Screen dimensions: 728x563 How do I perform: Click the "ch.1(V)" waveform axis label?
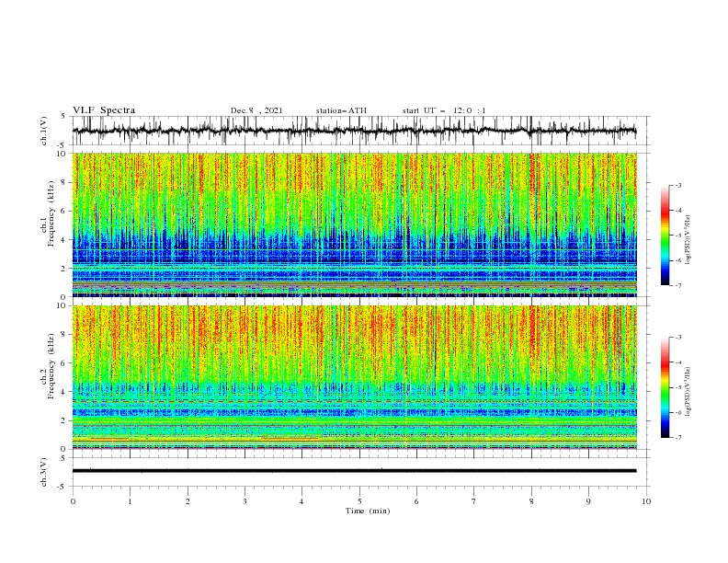point(44,131)
